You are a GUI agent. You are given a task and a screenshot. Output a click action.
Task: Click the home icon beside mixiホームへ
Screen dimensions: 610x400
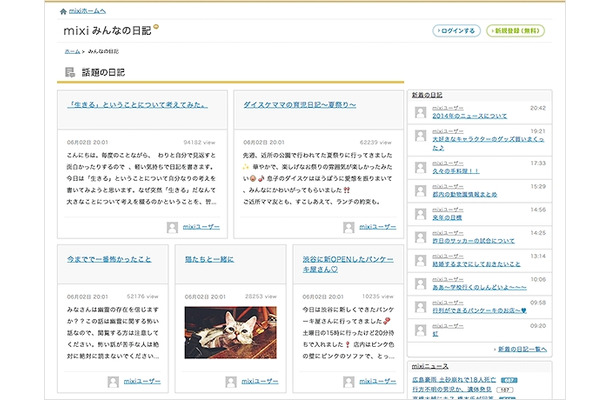(x=63, y=11)
